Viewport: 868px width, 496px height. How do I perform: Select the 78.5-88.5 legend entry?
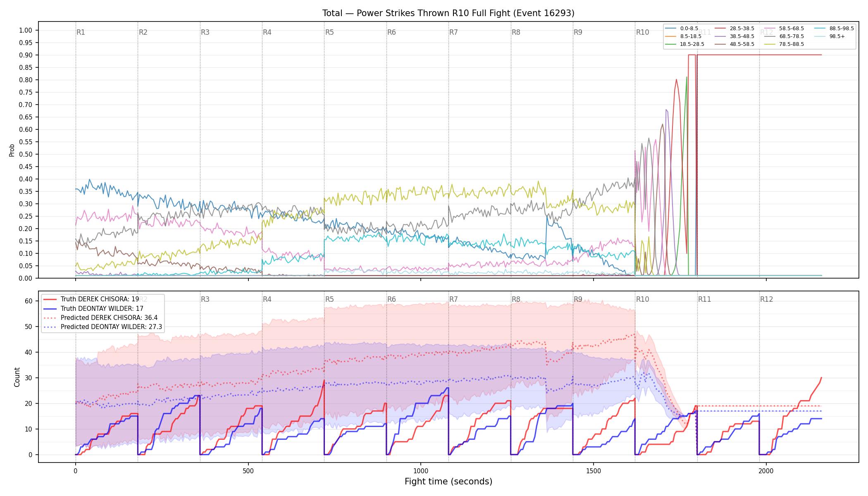pos(784,44)
